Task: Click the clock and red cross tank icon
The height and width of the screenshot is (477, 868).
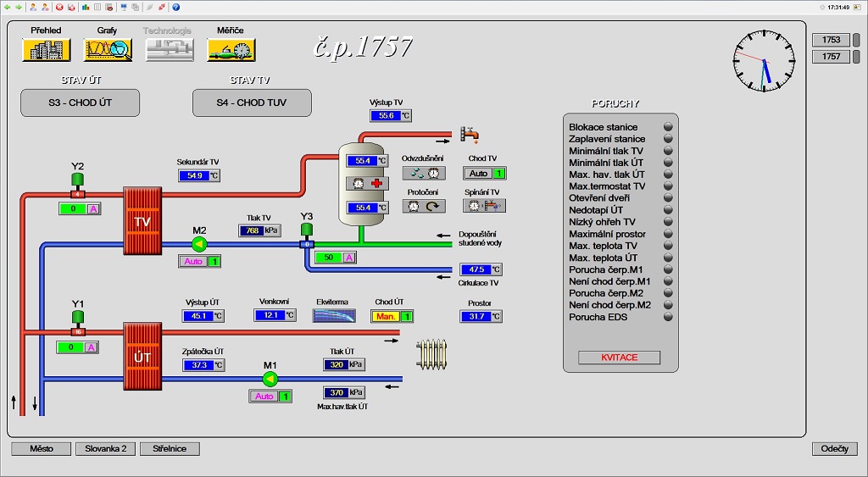Action: (368, 183)
